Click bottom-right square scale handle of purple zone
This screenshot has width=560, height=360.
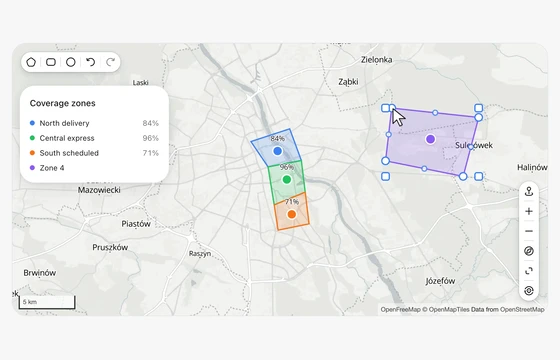[x=479, y=176]
